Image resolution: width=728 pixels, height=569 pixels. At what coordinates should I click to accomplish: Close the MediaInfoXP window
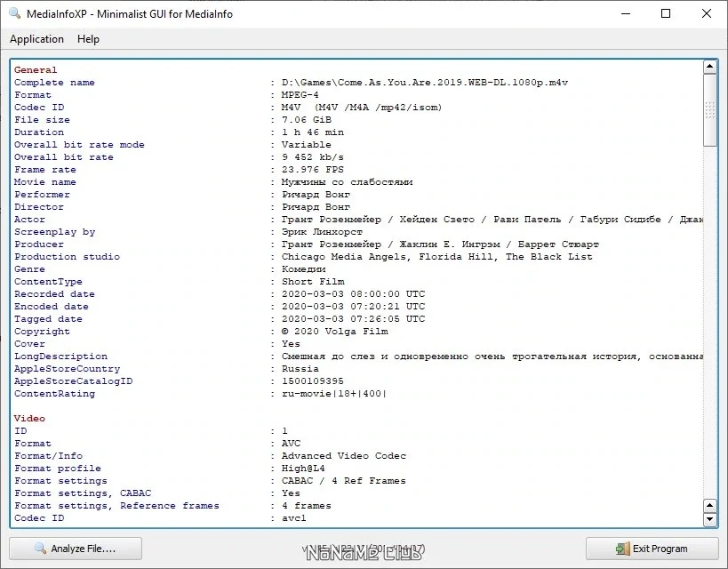[707, 13]
